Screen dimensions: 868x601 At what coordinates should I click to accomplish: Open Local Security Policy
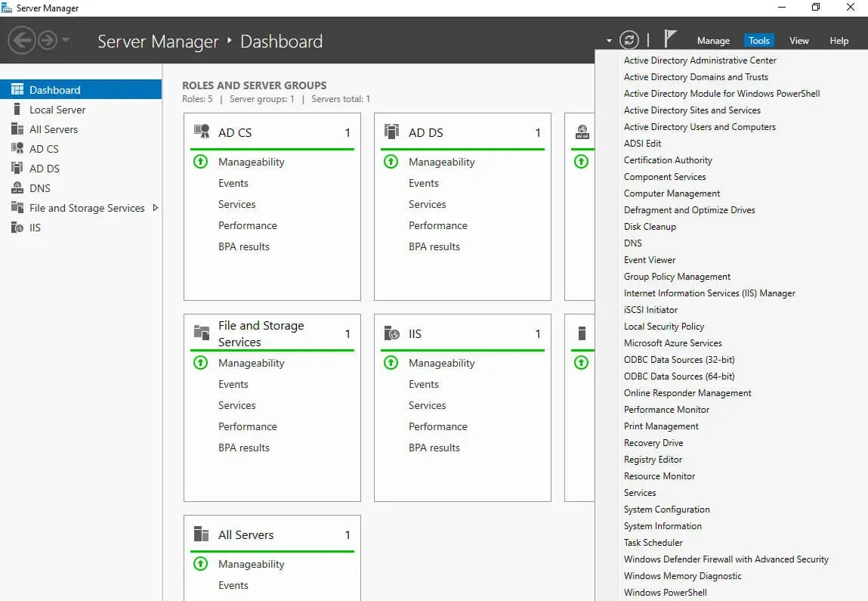664,327
